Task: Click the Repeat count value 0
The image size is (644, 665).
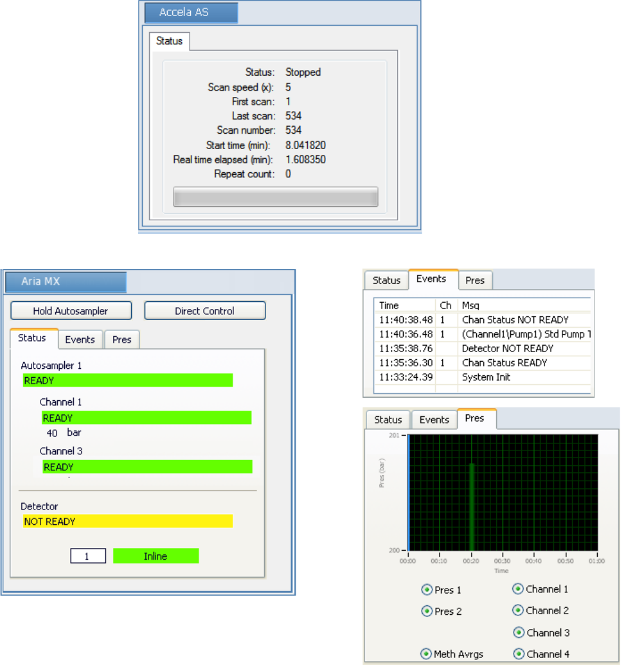Action: 288,174
